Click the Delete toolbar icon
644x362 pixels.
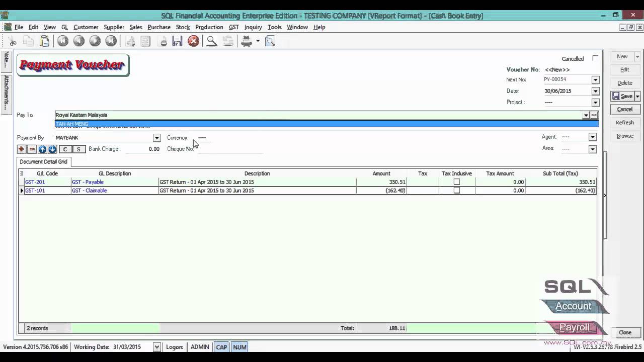[x=163, y=41]
